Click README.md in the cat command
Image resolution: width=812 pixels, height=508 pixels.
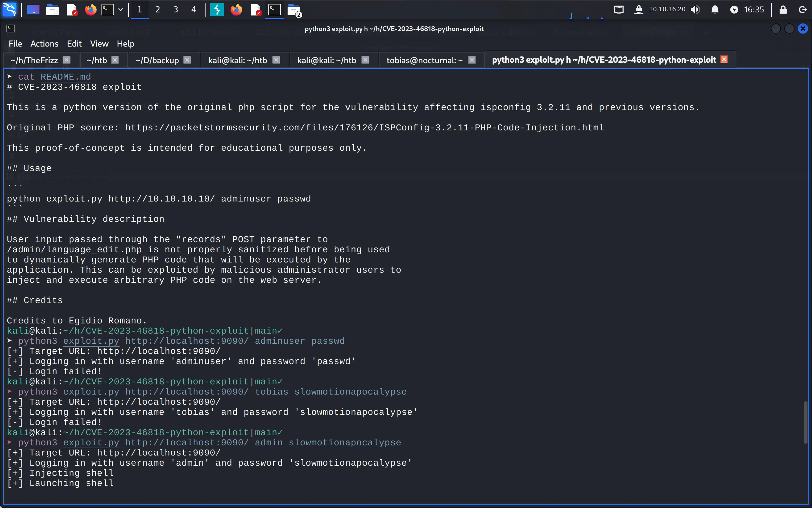click(x=65, y=77)
